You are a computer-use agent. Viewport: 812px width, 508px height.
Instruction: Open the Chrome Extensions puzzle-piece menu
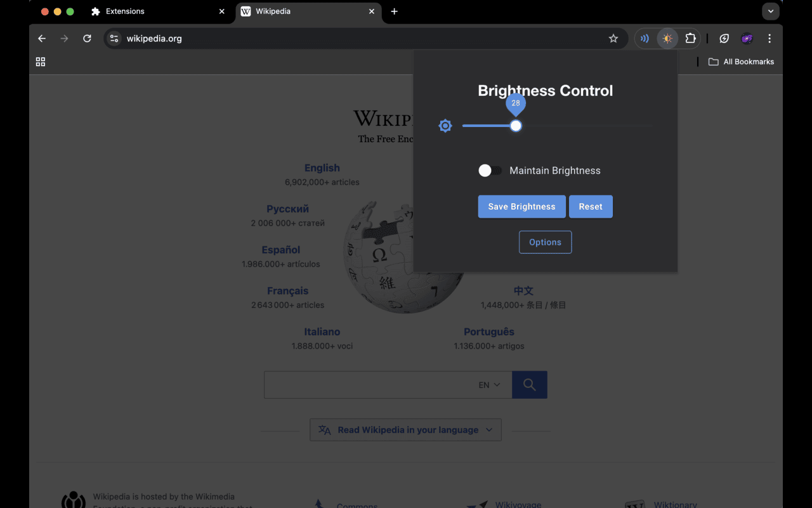tap(690, 38)
